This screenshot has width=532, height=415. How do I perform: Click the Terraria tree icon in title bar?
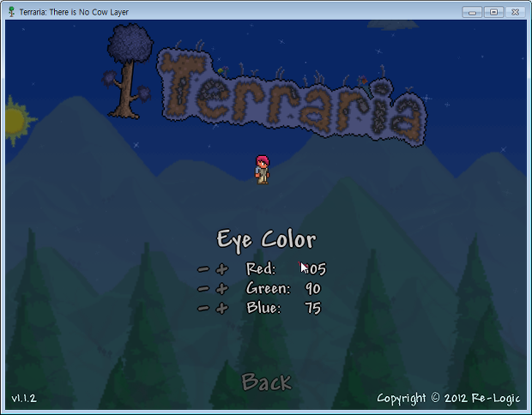pyautogui.click(x=11, y=12)
